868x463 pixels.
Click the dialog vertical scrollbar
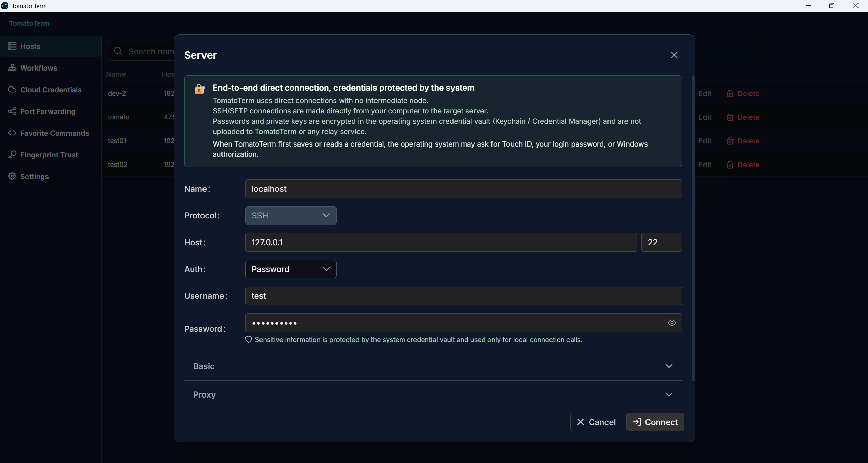[693, 228]
